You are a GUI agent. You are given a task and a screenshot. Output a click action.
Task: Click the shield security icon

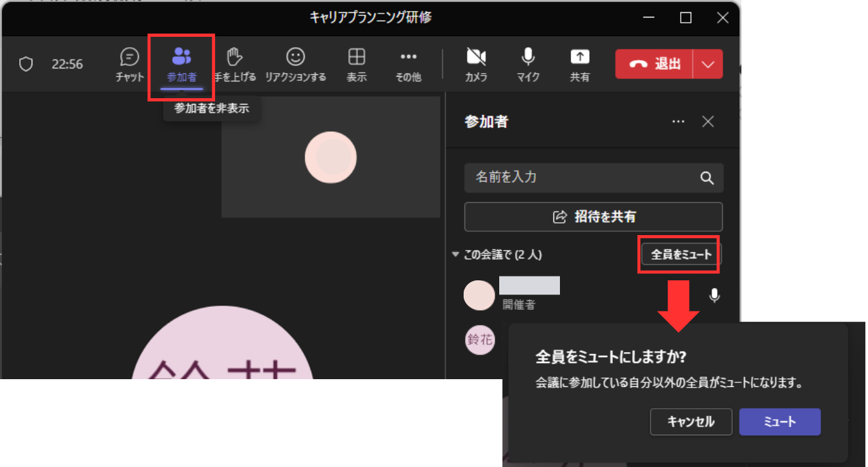(26, 64)
